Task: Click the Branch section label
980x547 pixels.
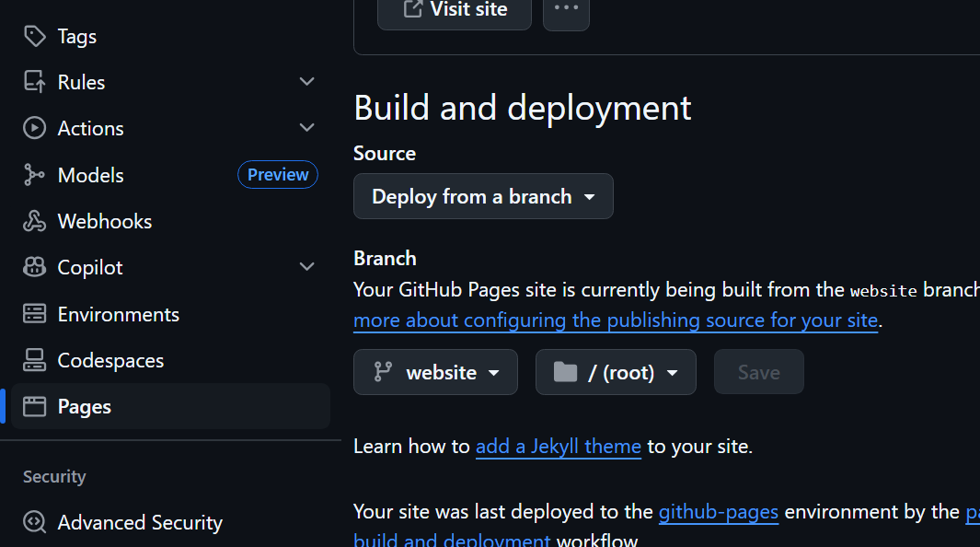Action: [385, 258]
